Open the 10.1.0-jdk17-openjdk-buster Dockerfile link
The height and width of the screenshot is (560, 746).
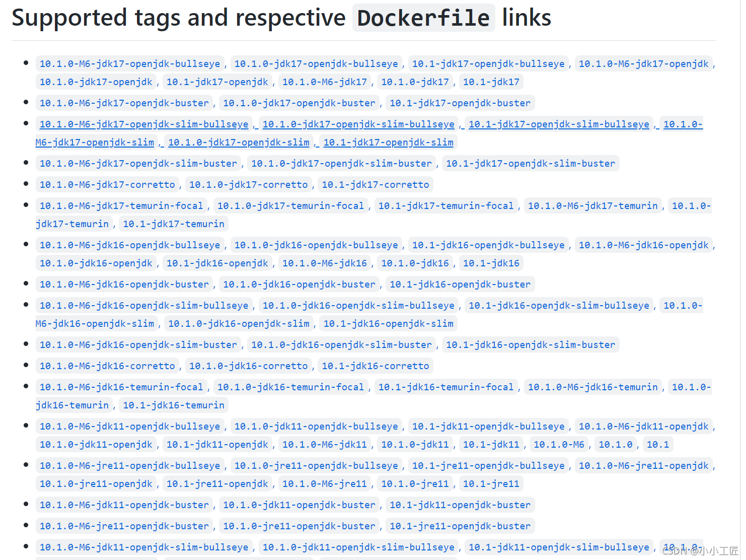[299, 103]
